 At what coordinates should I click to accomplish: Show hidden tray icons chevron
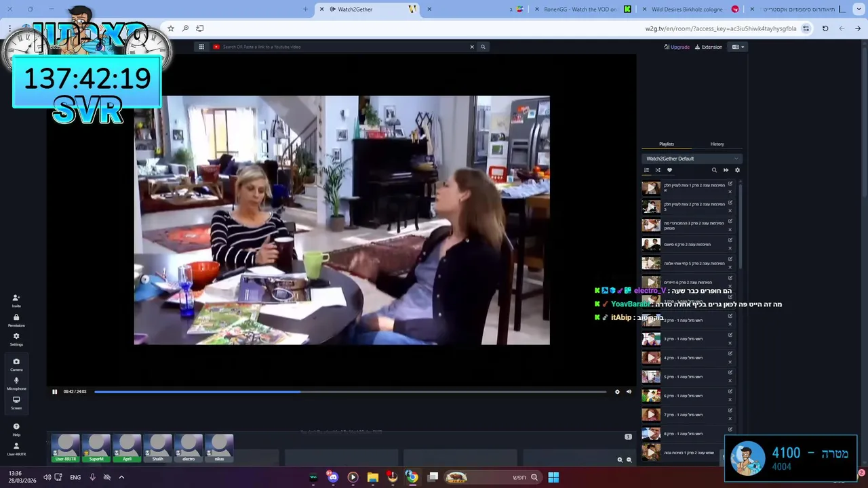point(121,477)
